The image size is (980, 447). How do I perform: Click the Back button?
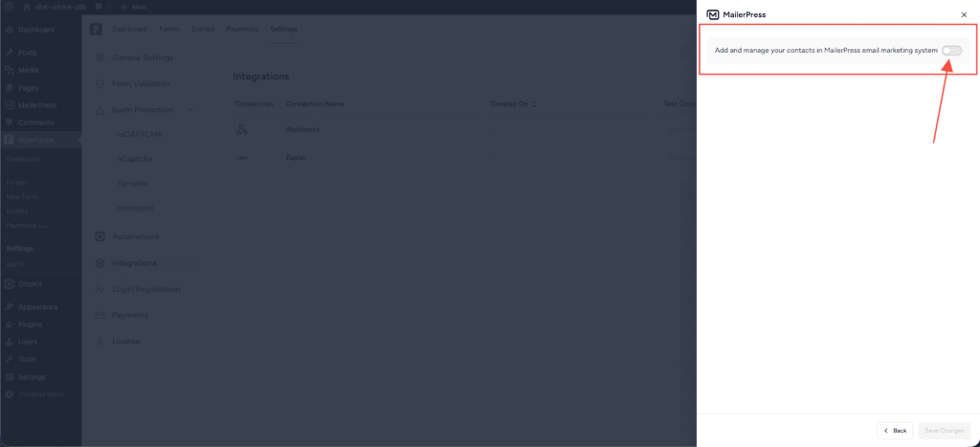point(895,431)
